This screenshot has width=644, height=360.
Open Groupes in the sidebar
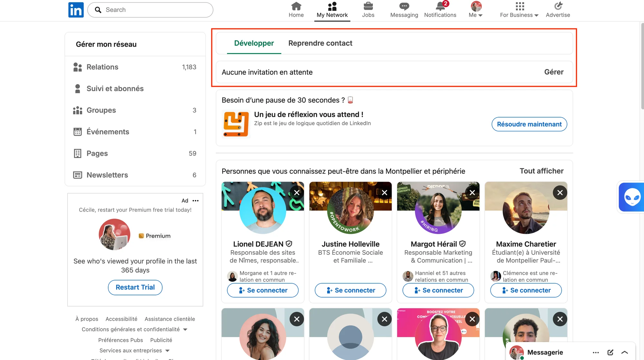135,110
